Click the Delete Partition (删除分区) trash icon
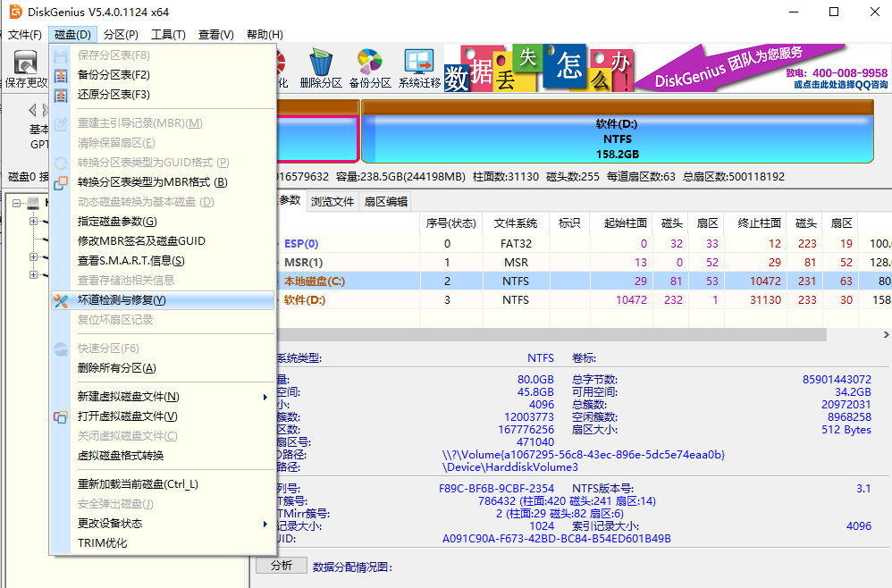The image size is (892, 588). pyautogui.click(x=321, y=68)
